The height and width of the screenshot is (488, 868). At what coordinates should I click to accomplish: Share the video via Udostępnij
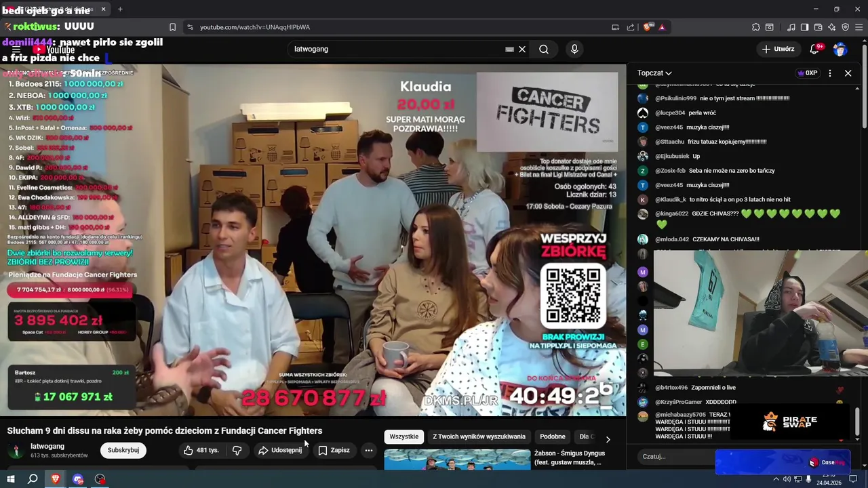coord(279,450)
